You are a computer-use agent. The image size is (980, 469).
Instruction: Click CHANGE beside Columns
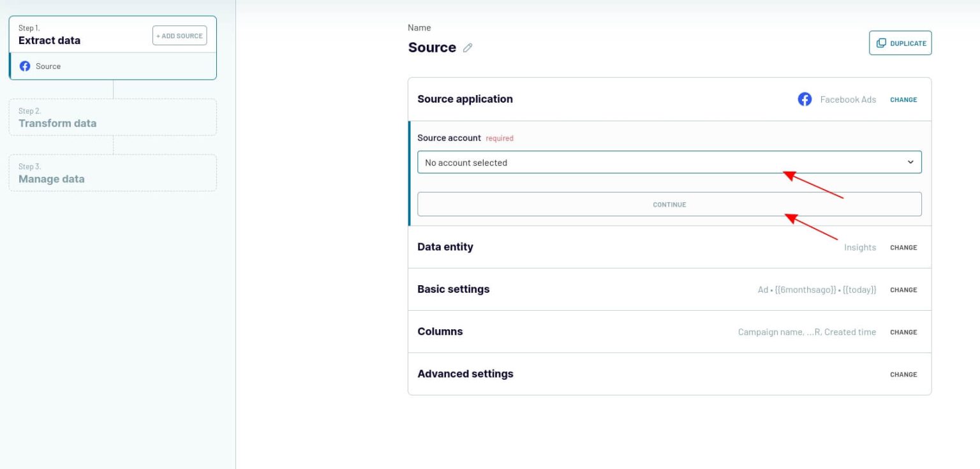pos(903,332)
